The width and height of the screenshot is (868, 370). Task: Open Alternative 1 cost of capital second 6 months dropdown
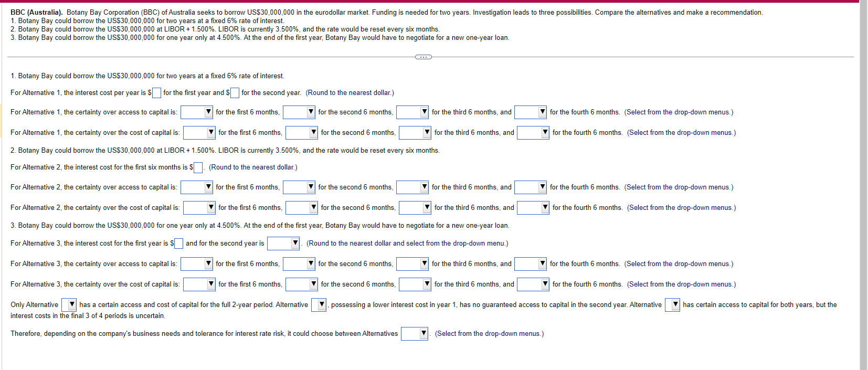[x=302, y=133]
